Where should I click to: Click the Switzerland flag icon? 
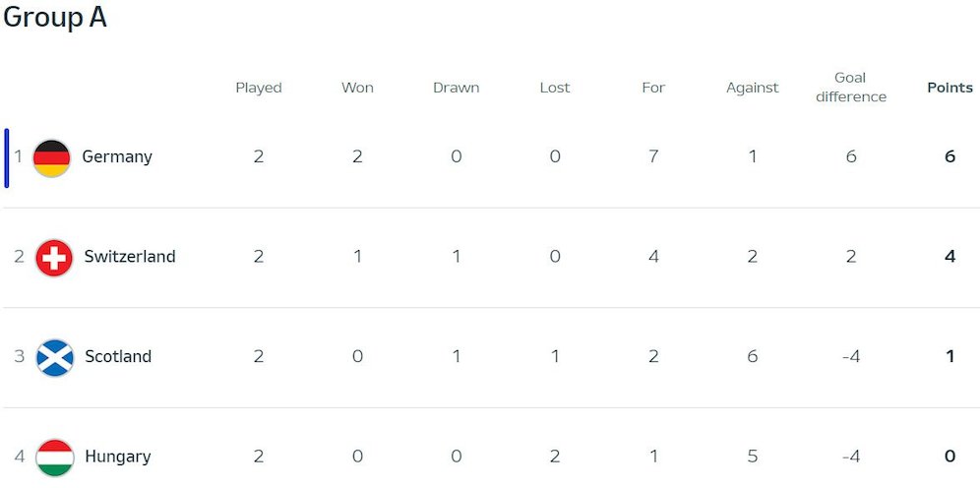[54, 258]
